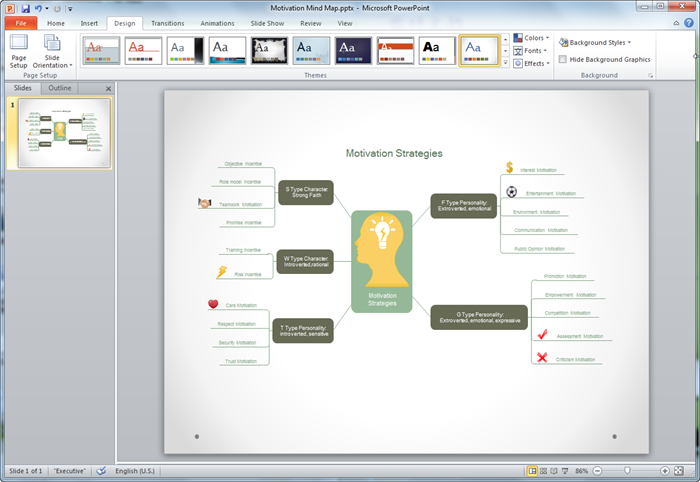This screenshot has height=482, width=700.
Task: Select Normal view toggle in status bar
Action: (533, 470)
